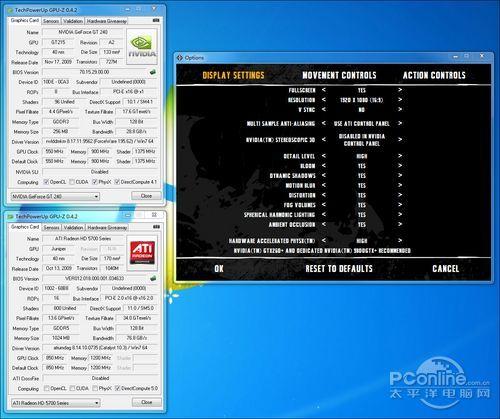Click right arrow next to V Sync setting
500x419 pixels.
click(400, 109)
